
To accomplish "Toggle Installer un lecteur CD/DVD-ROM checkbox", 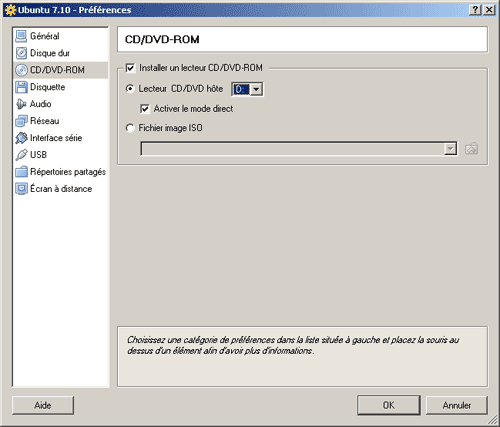I will (x=130, y=68).
